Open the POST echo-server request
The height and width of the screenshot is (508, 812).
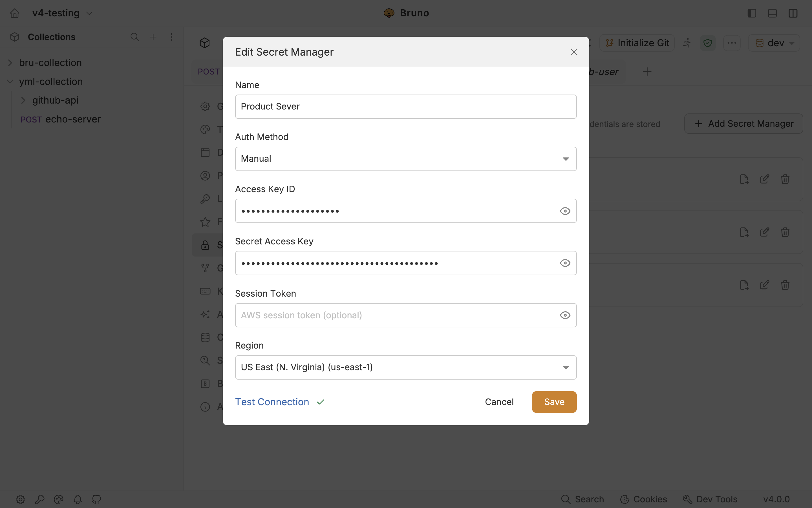point(60,119)
